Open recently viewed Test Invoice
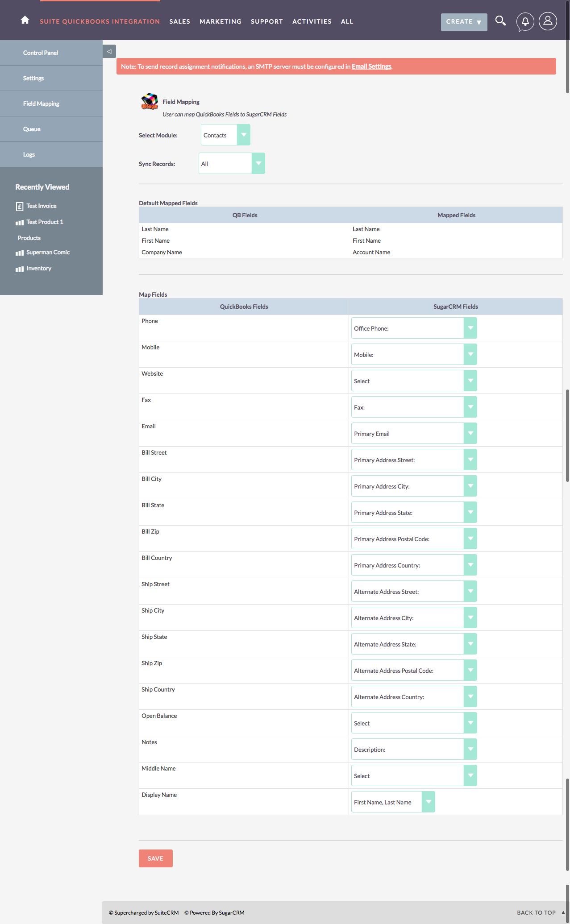The image size is (570, 924). coord(41,206)
